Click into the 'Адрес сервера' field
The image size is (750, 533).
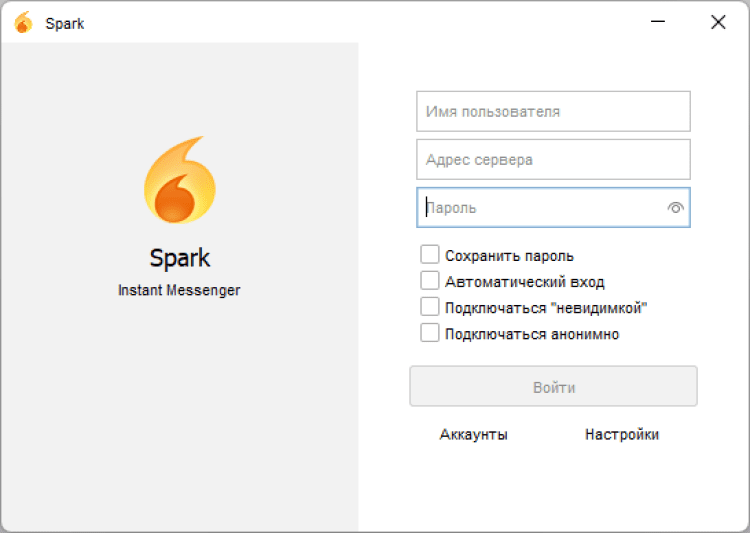(553, 159)
